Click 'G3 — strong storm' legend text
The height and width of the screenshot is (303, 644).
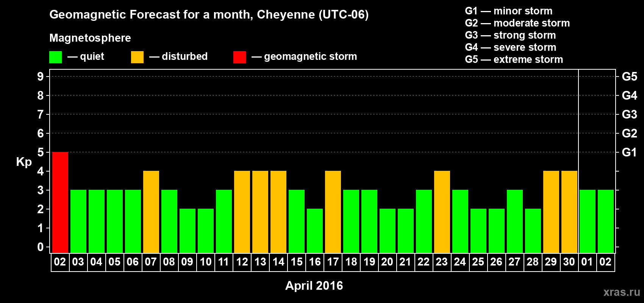[x=510, y=35]
